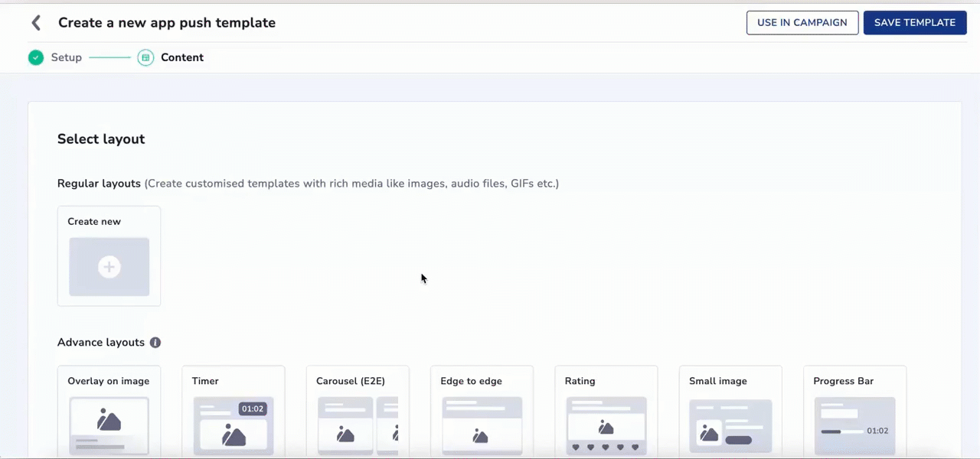Screen dimensions: 980x459
Task: Select the Progress Bar layout icon
Action: coord(854,425)
